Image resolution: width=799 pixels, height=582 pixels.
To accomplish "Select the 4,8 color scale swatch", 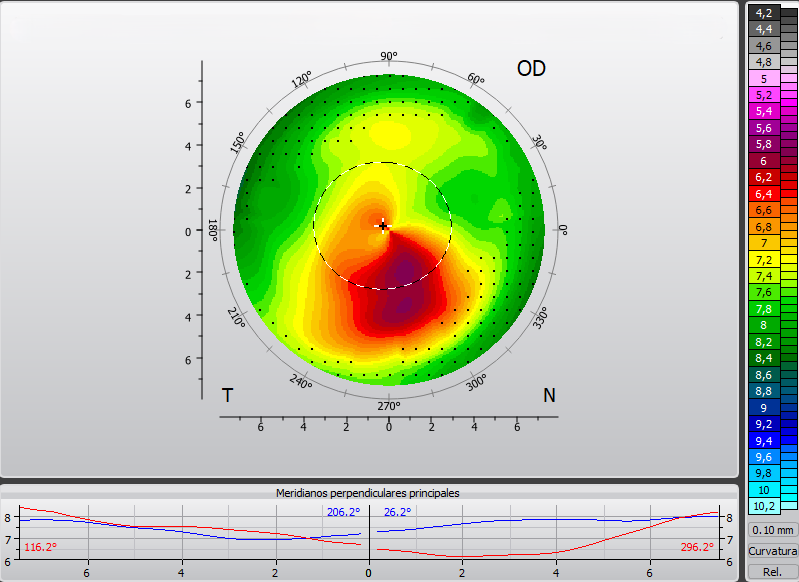I will pos(764,62).
